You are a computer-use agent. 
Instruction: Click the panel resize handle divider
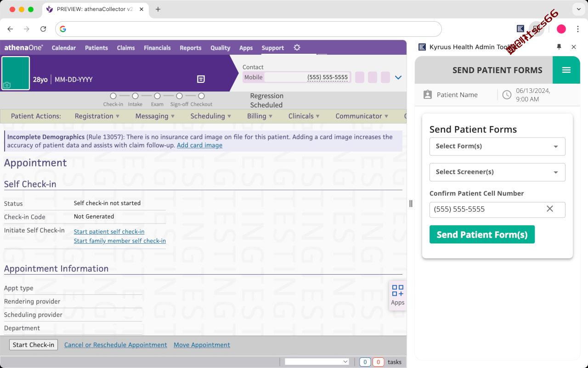coord(411,203)
